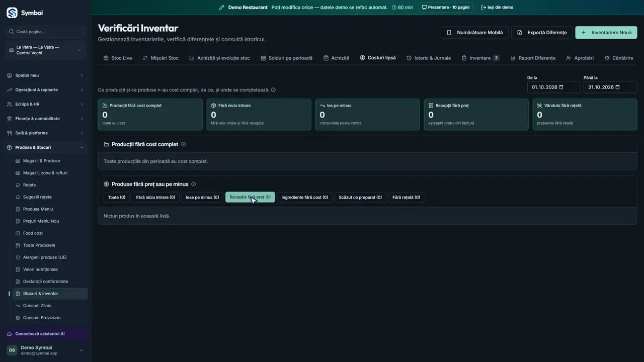
Task: Click the Declarații conformitate sidebar icon
Action: click(18, 282)
